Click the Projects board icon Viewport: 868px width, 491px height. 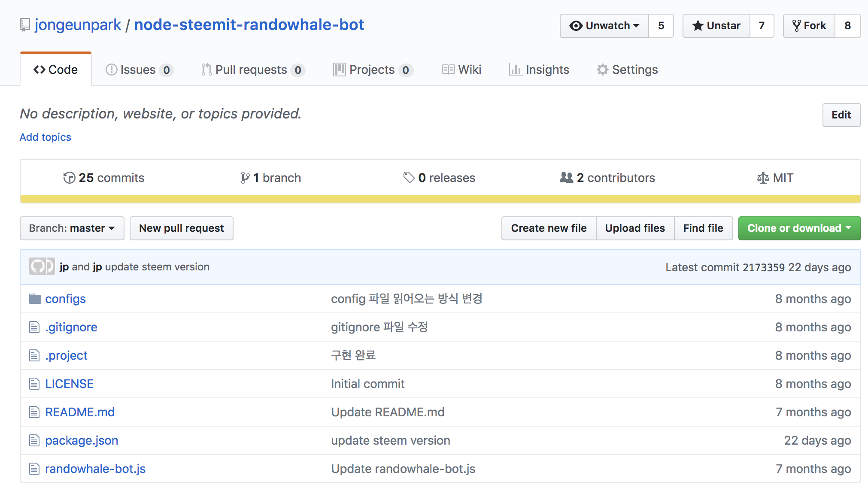click(339, 70)
